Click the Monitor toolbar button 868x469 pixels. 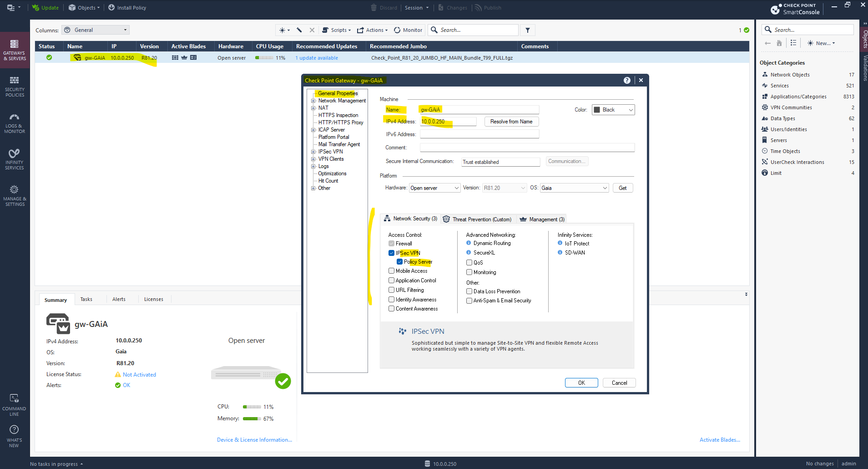[x=408, y=30]
